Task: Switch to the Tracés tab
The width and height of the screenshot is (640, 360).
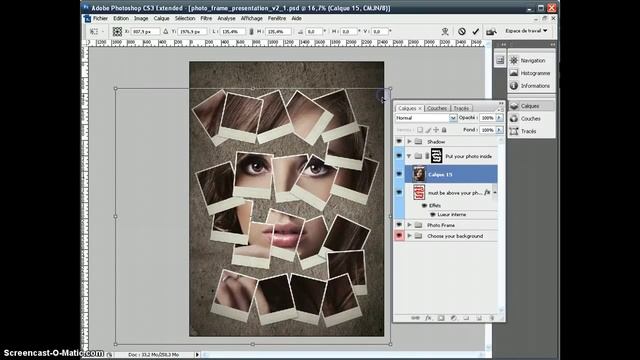Action: pos(461,108)
